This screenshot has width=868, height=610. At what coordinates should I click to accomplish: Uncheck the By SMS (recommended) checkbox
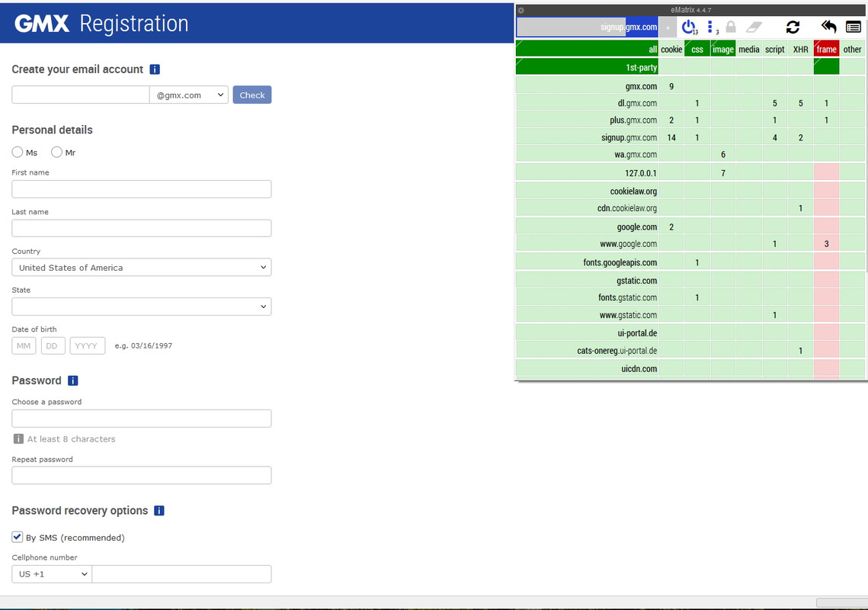18,537
